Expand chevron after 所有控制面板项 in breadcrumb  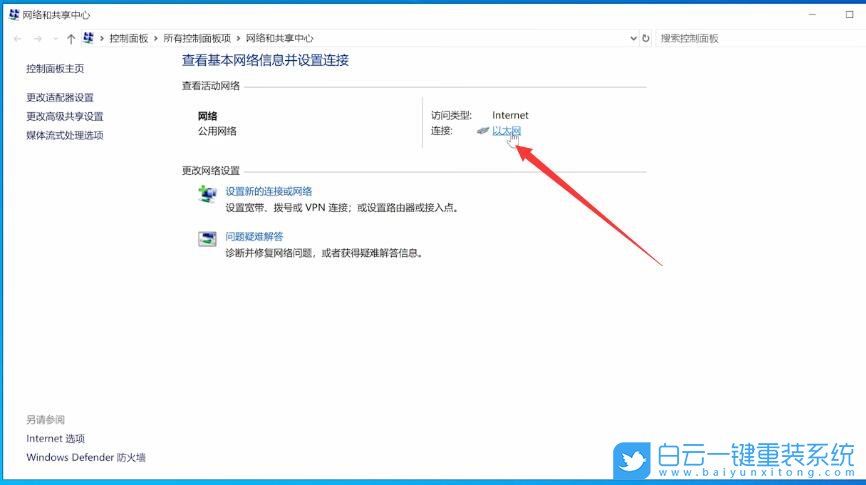tap(238, 38)
